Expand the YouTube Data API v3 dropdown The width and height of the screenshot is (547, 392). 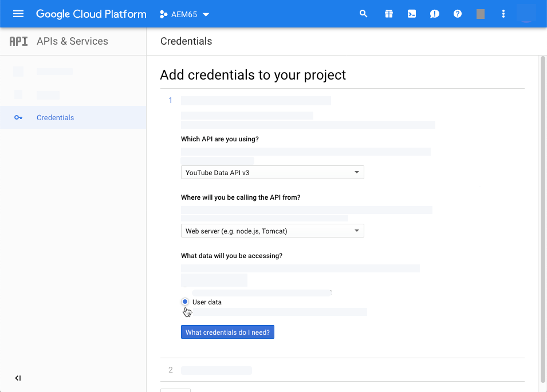coord(273,172)
